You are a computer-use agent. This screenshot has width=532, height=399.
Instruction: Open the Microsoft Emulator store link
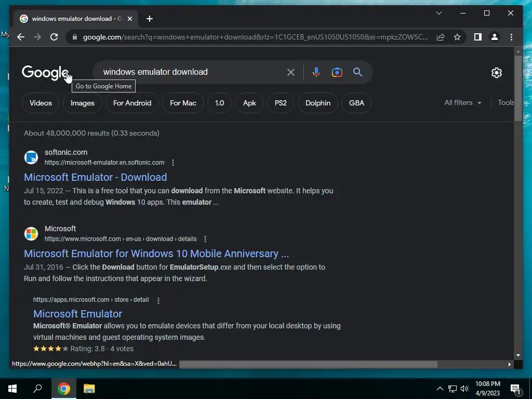pyautogui.click(x=78, y=314)
